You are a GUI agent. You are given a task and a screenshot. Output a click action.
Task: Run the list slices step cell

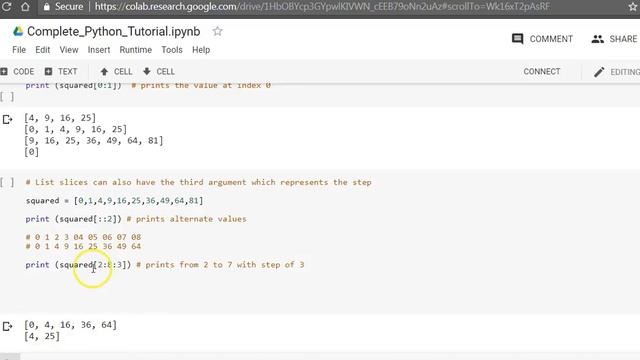tap(7, 182)
